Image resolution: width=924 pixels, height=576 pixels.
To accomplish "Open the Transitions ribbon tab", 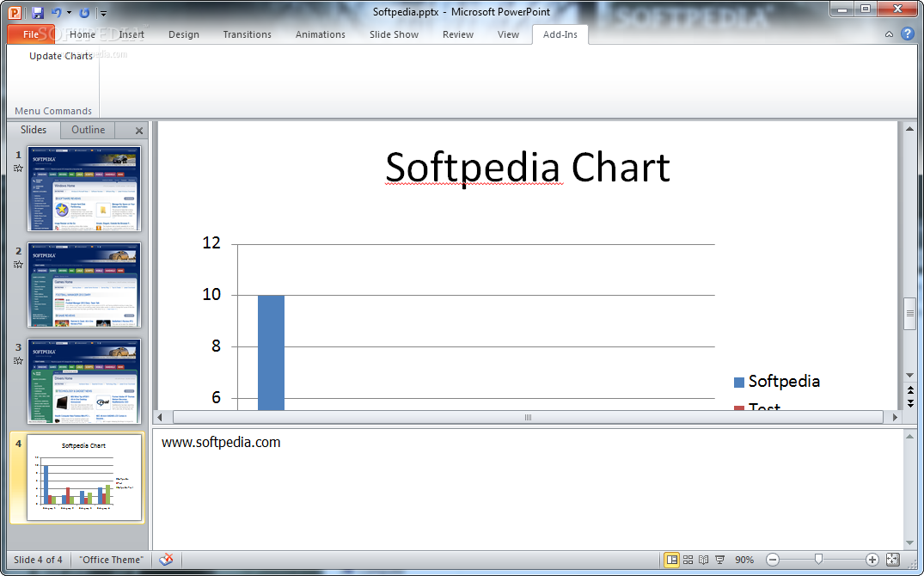I will coord(247,34).
